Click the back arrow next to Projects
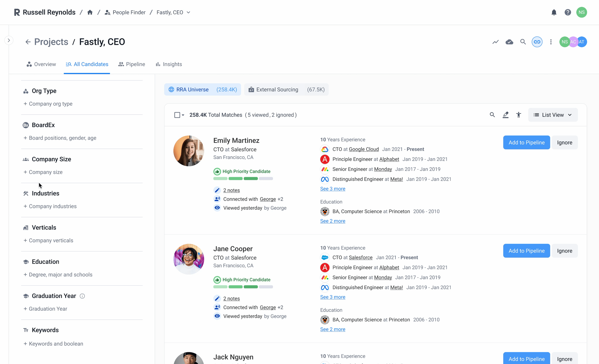 28,42
